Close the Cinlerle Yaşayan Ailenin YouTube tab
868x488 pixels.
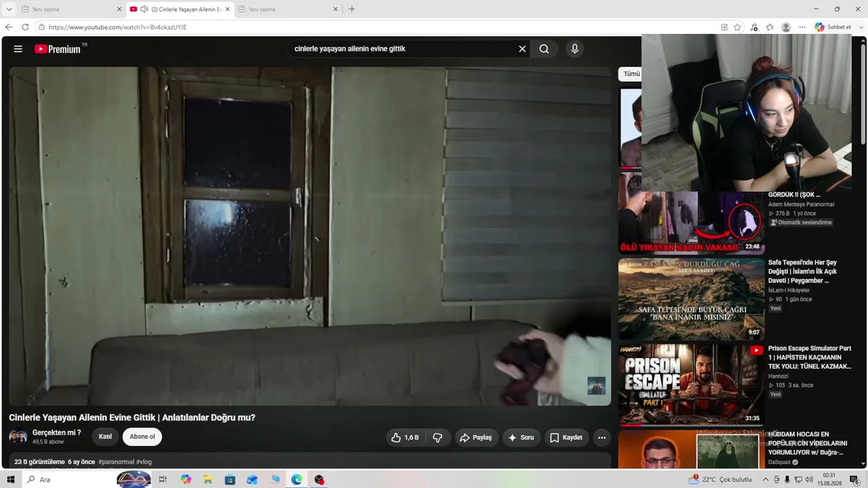(227, 9)
